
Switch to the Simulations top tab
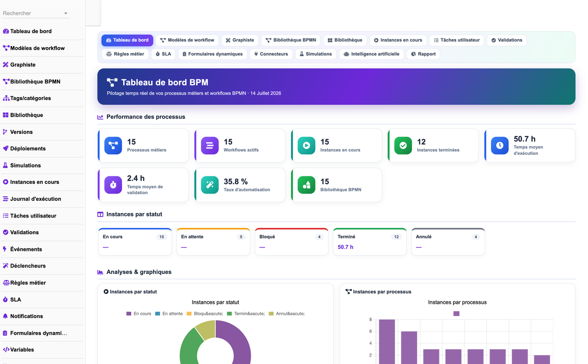[316, 54]
